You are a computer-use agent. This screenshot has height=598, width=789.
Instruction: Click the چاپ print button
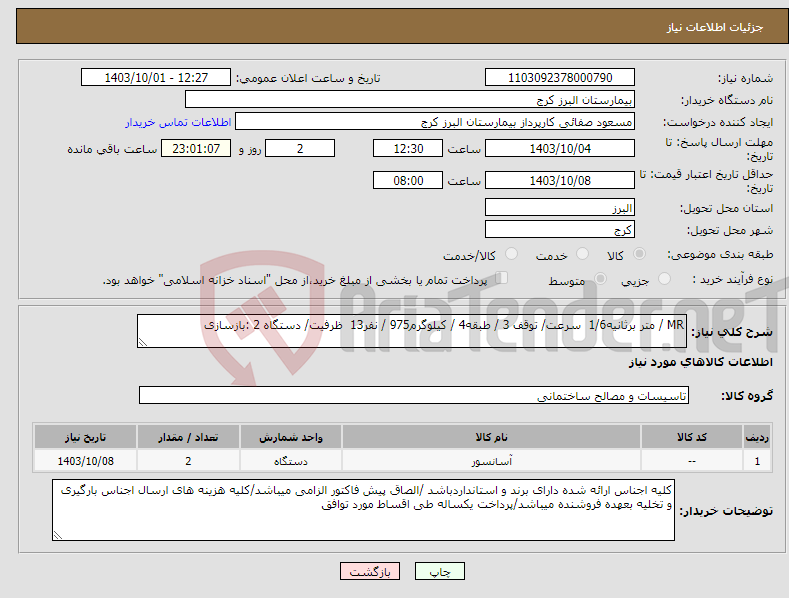(x=440, y=571)
